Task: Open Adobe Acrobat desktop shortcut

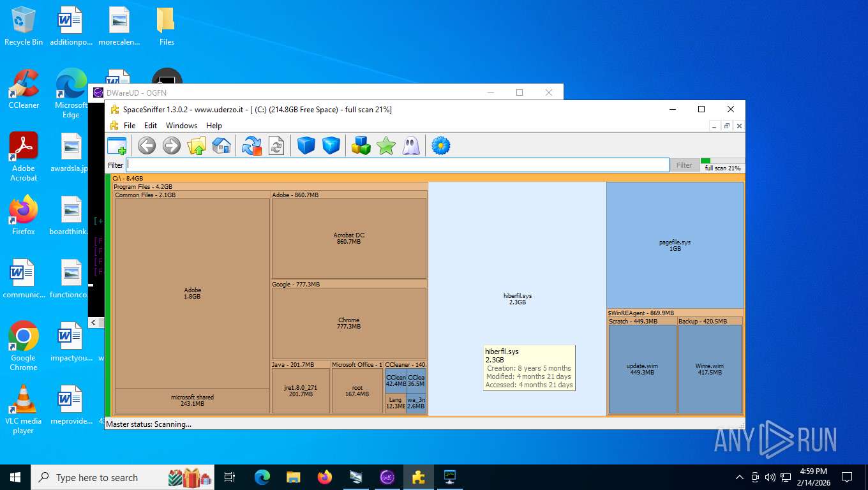Action: 24,157
